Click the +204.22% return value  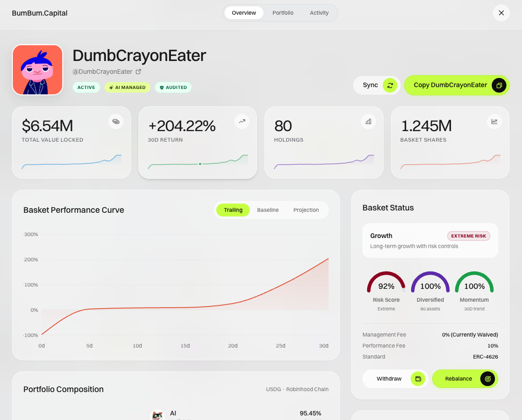pos(182,126)
